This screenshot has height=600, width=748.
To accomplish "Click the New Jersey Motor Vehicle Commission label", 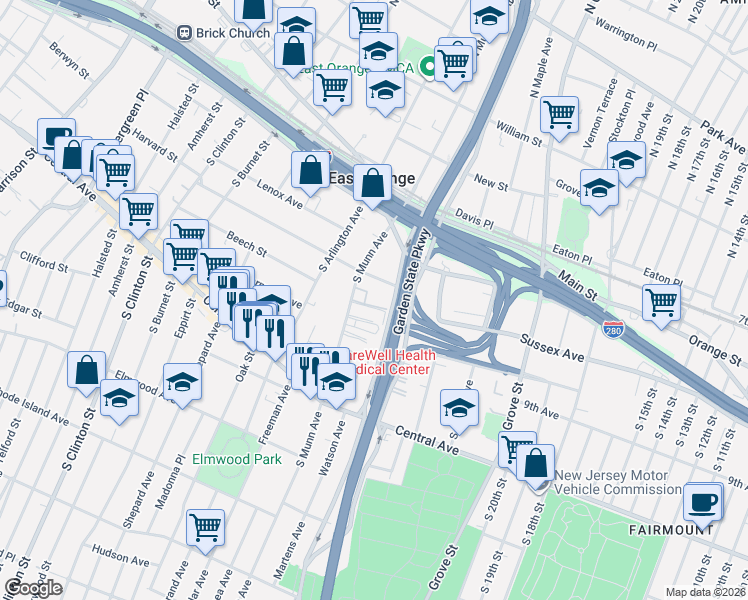I will point(618,482).
